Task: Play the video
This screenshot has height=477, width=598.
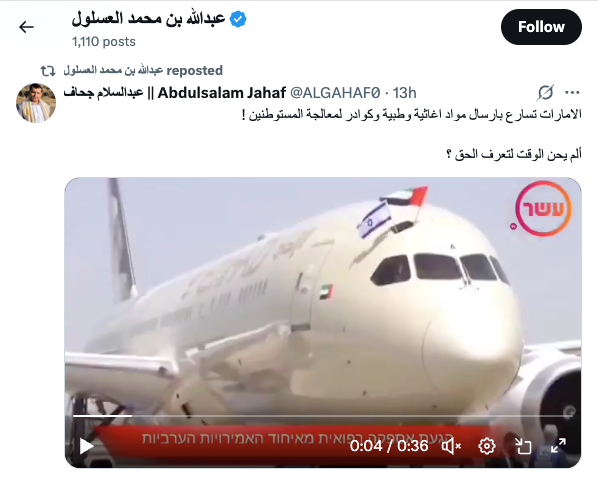Action: tap(86, 446)
